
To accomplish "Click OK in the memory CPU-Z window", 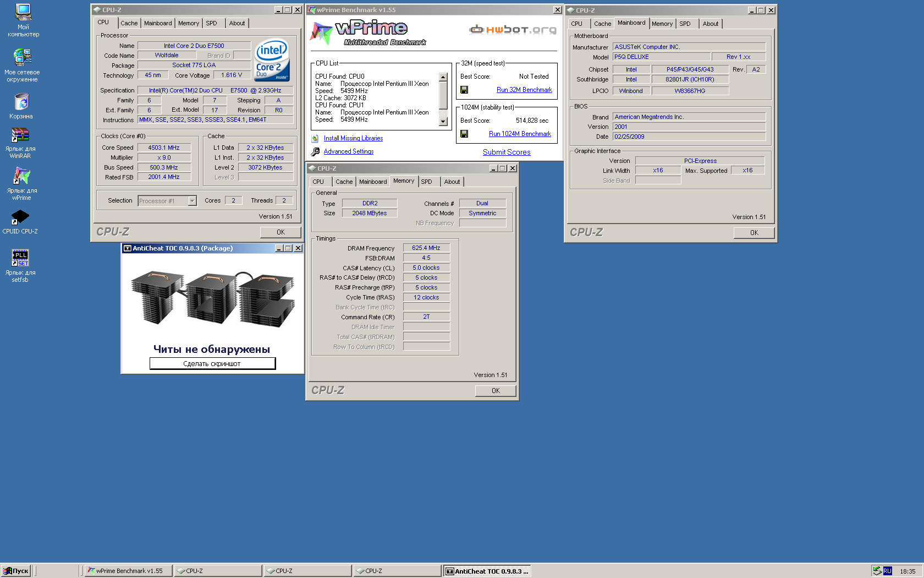I will [496, 391].
